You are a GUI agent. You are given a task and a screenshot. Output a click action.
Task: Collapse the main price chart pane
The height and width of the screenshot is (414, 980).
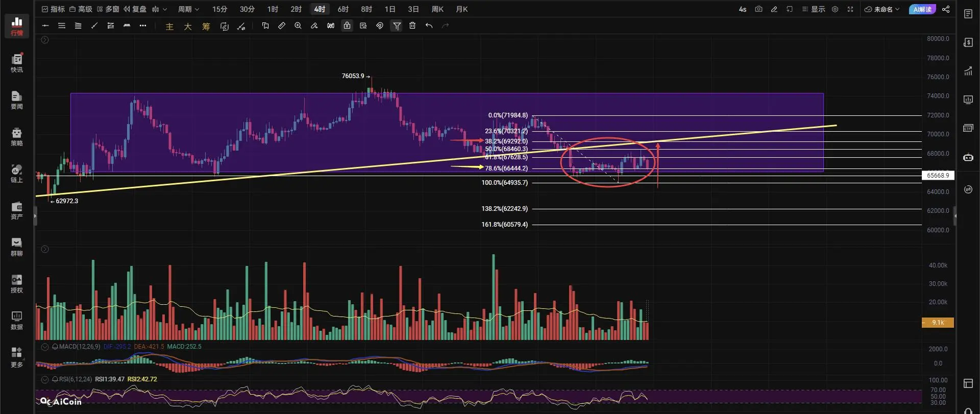(45, 40)
